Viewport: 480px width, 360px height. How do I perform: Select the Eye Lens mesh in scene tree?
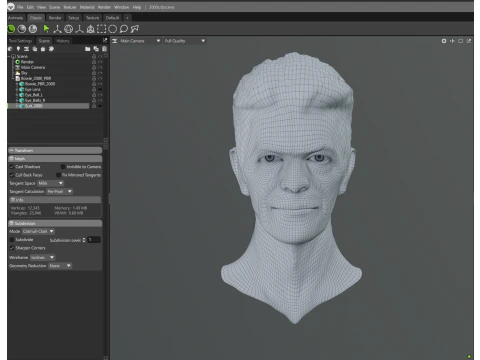point(33,89)
